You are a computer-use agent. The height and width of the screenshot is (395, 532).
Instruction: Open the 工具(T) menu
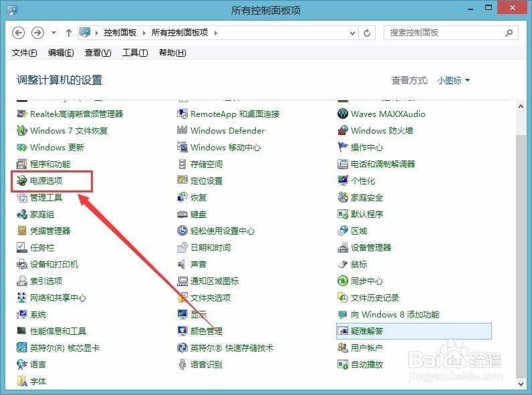[x=135, y=53]
